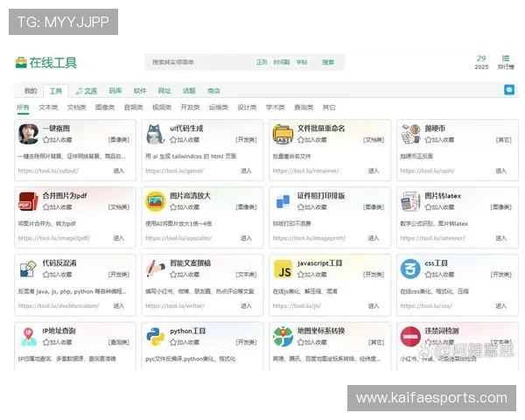The width and height of the screenshot is (525, 420).
Task: Filter tools by 文档类 category
Action: pyautogui.click(x=77, y=107)
